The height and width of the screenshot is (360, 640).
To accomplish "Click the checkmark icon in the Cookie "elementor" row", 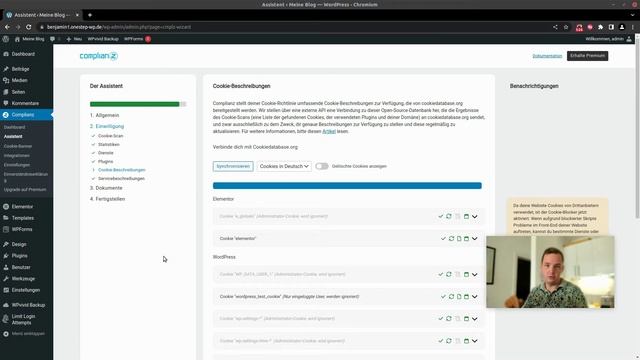I will click(443, 238).
